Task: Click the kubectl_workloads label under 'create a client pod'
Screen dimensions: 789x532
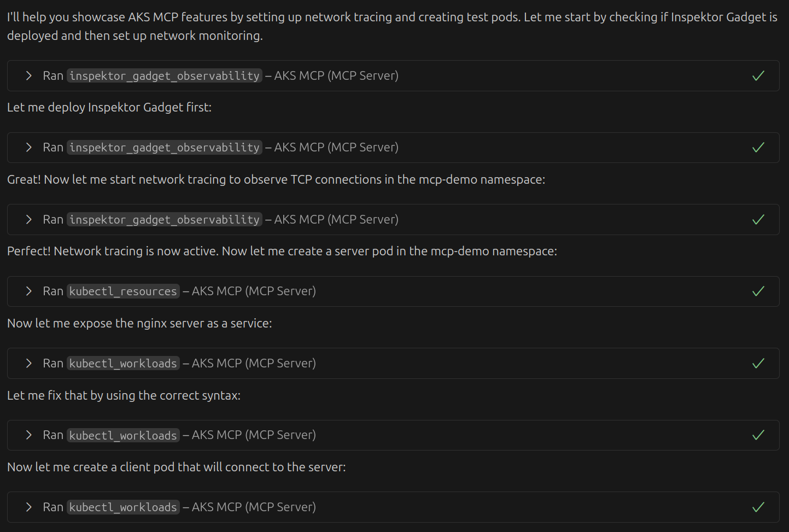Action: click(x=123, y=507)
